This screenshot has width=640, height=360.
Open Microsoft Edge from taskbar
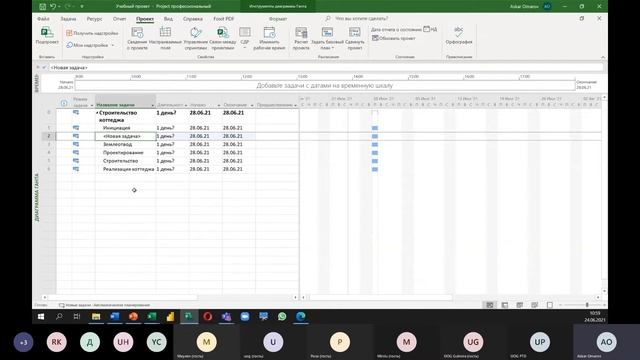click(x=301, y=316)
